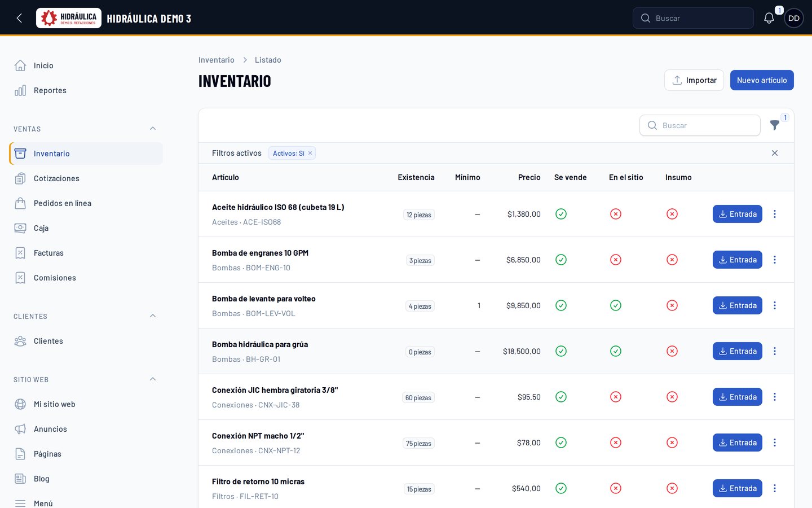The height and width of the screenshot is (508, 812).
Task: Click the Nuevo artículo button
Action: tap(762, 80)
